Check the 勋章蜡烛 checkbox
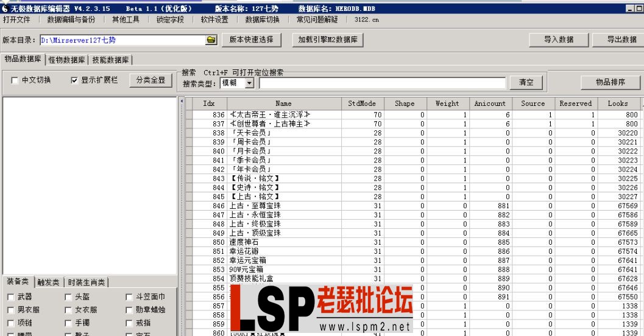644x336 pixels. pos(129,310)
